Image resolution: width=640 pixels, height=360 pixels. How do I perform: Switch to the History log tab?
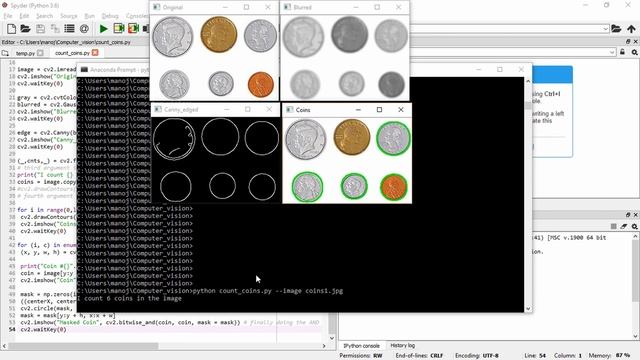point(402,345)
